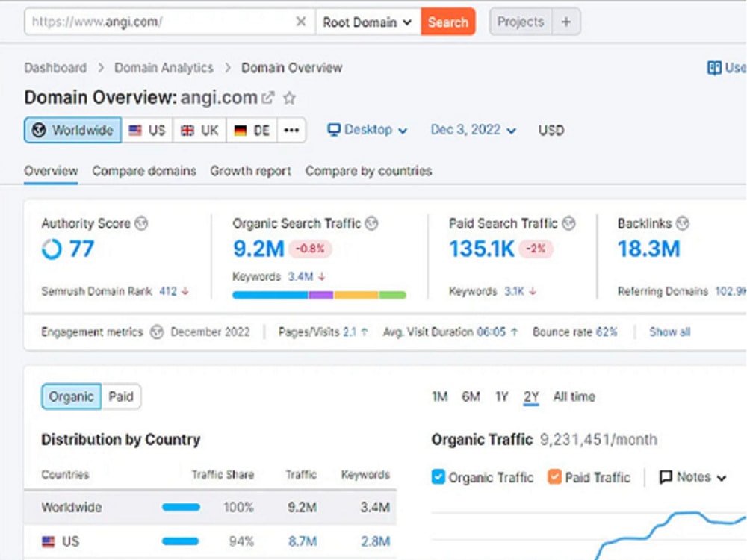Set chart range to 1Y
747x560 pixels.
[502, 396]
